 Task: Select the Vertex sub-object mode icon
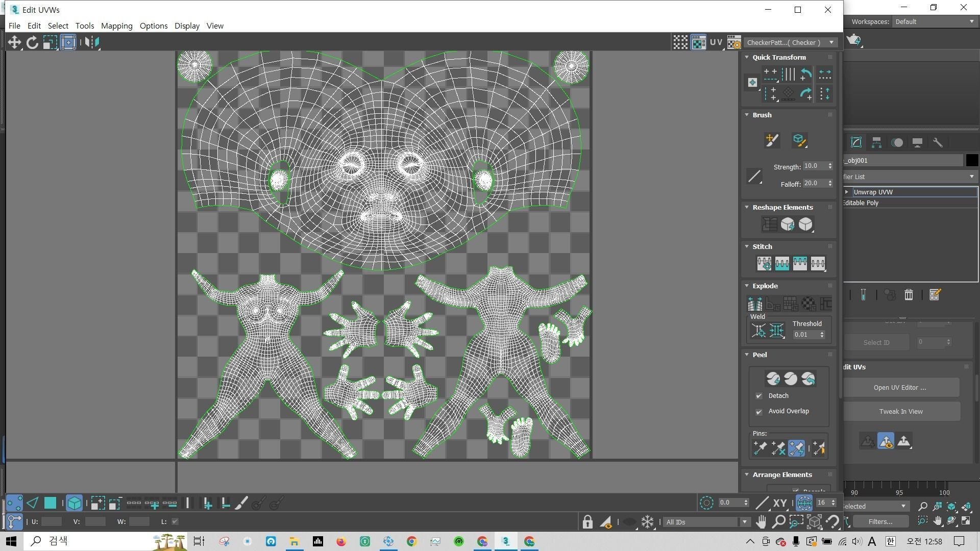pyautogui.click(x=14, y=504)
